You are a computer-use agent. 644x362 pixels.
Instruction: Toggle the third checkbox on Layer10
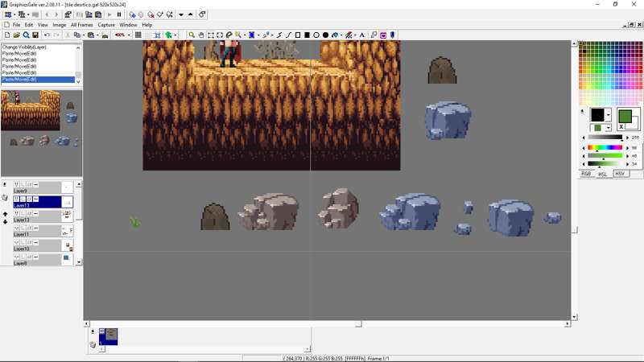point(29,243)
